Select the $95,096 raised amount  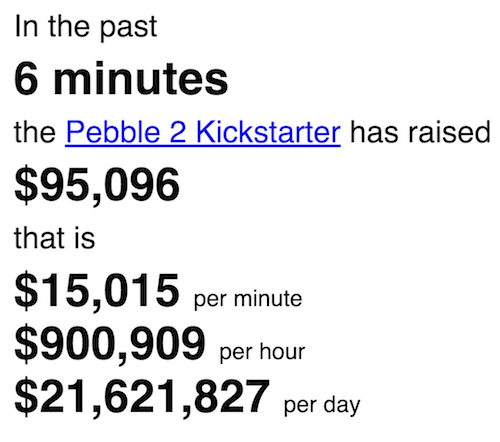click(97, 185)
